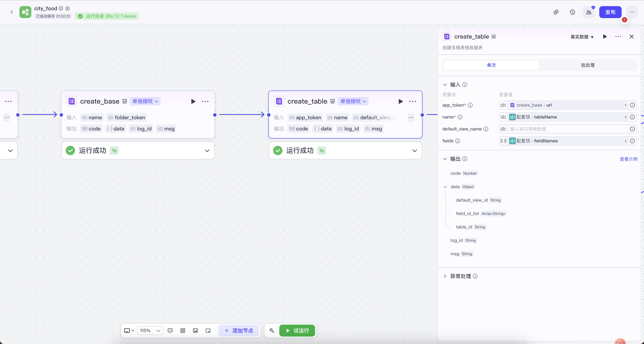Expand create_base 运行成功 result panel
Image resolution: width=644 pixels, height=344 pixels.
(207, 151)
